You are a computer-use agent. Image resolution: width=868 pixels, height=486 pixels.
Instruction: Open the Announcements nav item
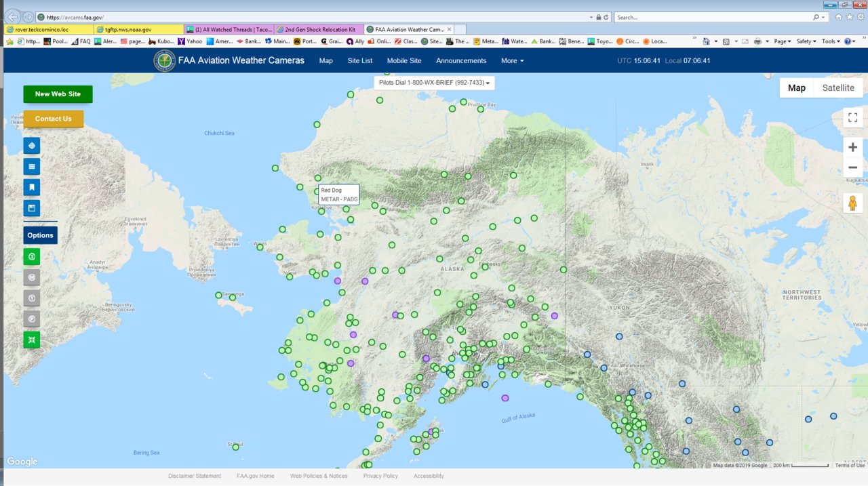click(461, 60)
